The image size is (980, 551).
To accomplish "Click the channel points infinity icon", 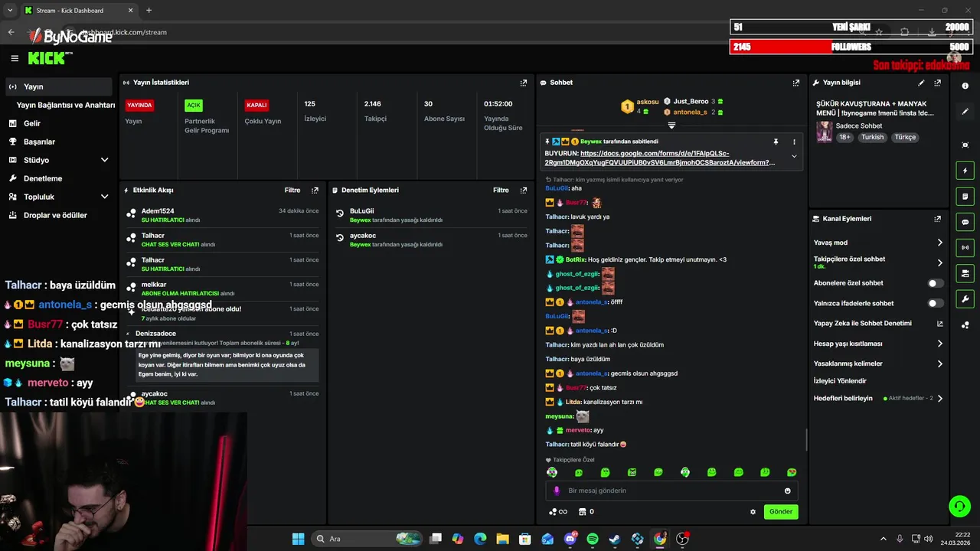I will coord(559,512).
